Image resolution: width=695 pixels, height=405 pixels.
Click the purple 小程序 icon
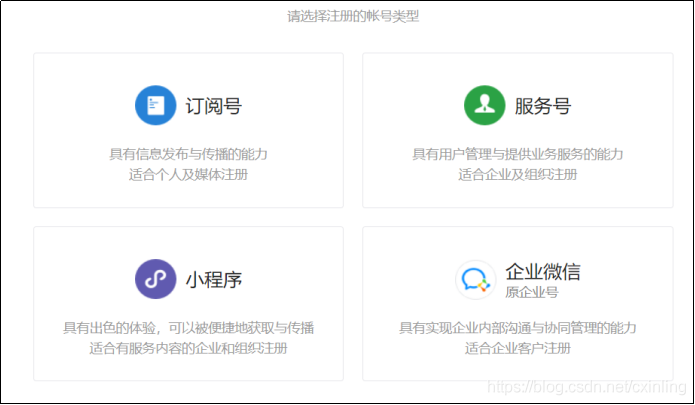point(156,279)
